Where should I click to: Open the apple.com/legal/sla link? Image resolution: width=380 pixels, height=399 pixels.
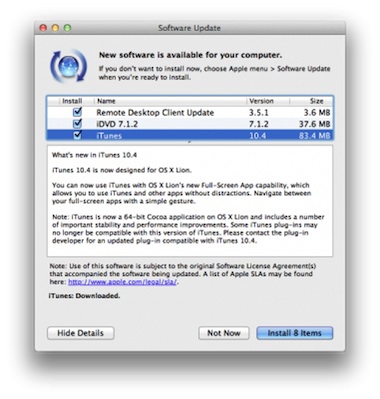pos(122,282)
